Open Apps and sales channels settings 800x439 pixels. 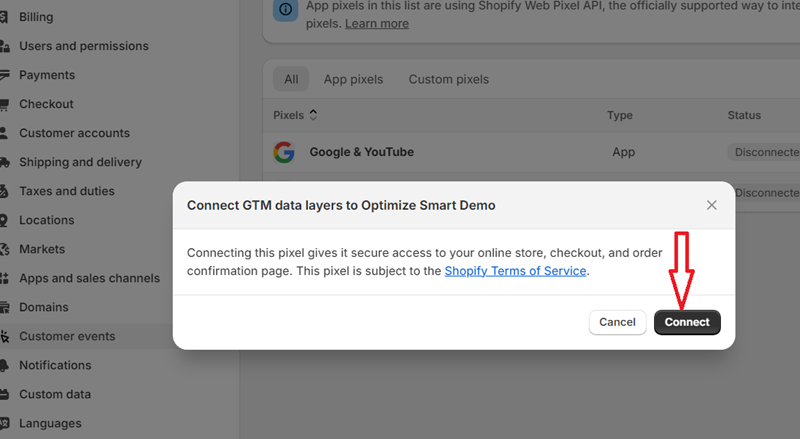click(89, 279)
